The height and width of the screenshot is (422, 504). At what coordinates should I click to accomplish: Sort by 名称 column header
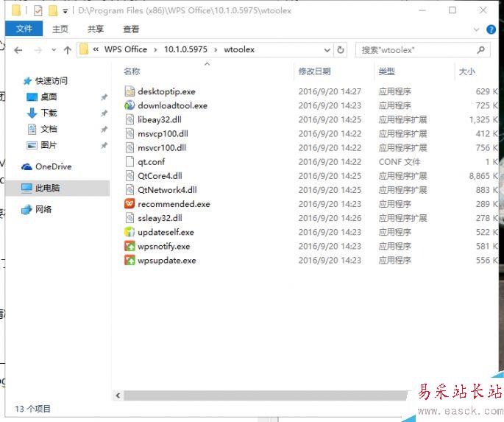pos(132,71)
